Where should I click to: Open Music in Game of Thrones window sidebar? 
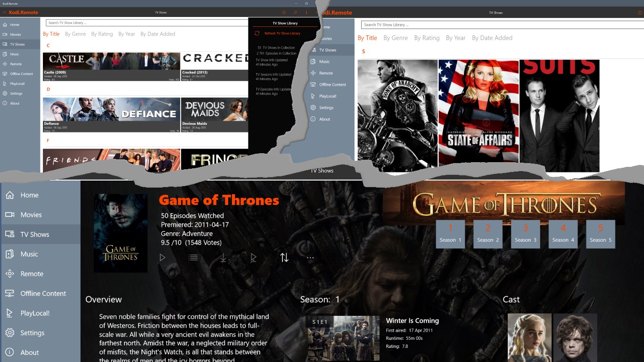click(x=40, y=254)
